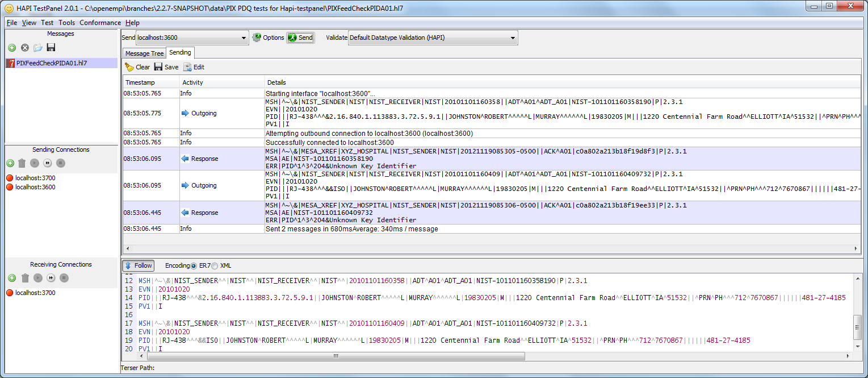
Task: Select ER7 encoding radio button
Action: click(194, 265)
